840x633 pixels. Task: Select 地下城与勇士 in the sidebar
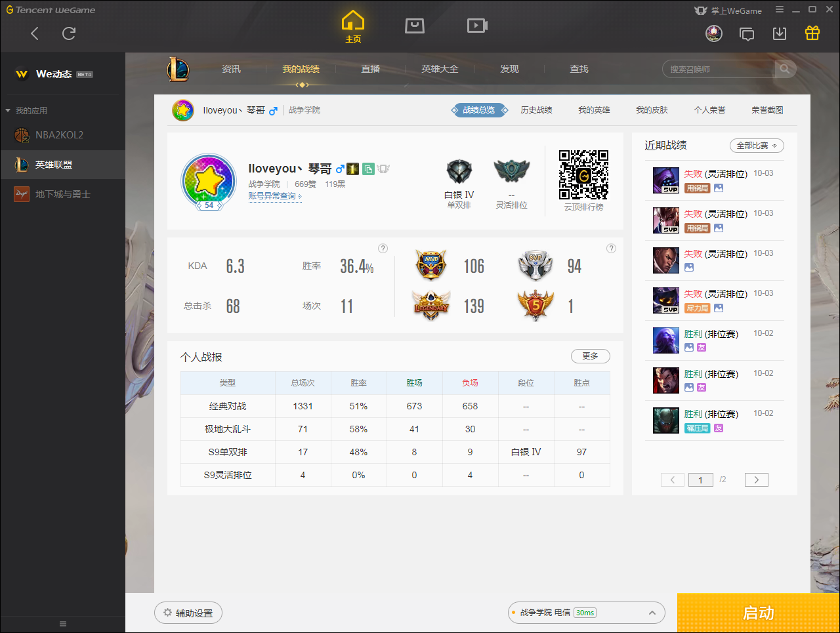[62, 194]
